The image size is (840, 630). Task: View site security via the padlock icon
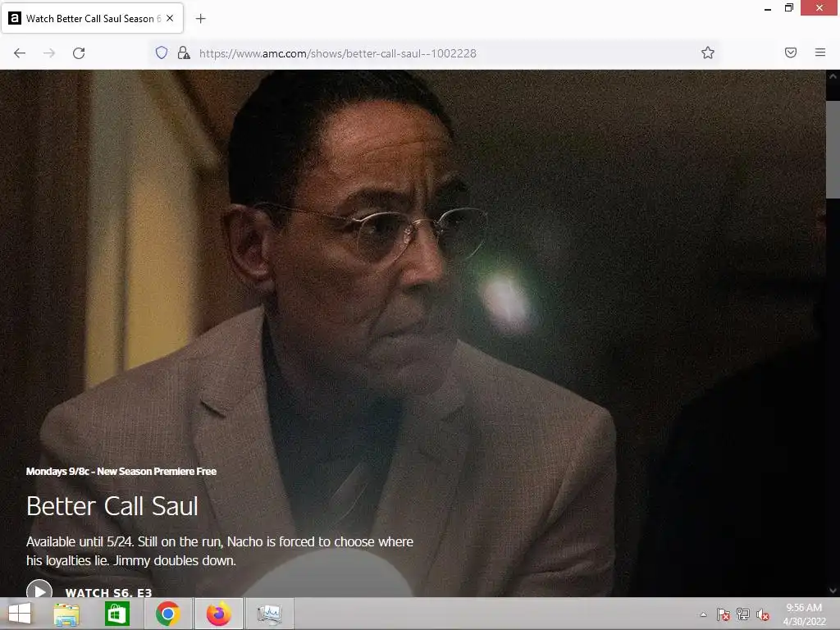click(184, 52)
